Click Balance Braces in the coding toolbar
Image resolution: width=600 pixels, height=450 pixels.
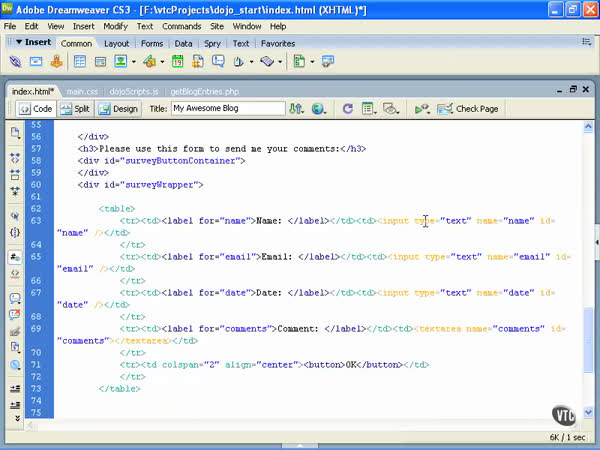15,232
